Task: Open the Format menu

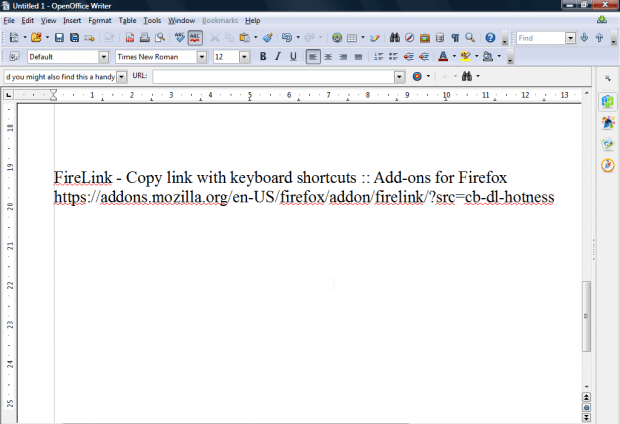Action: point(100,21)
